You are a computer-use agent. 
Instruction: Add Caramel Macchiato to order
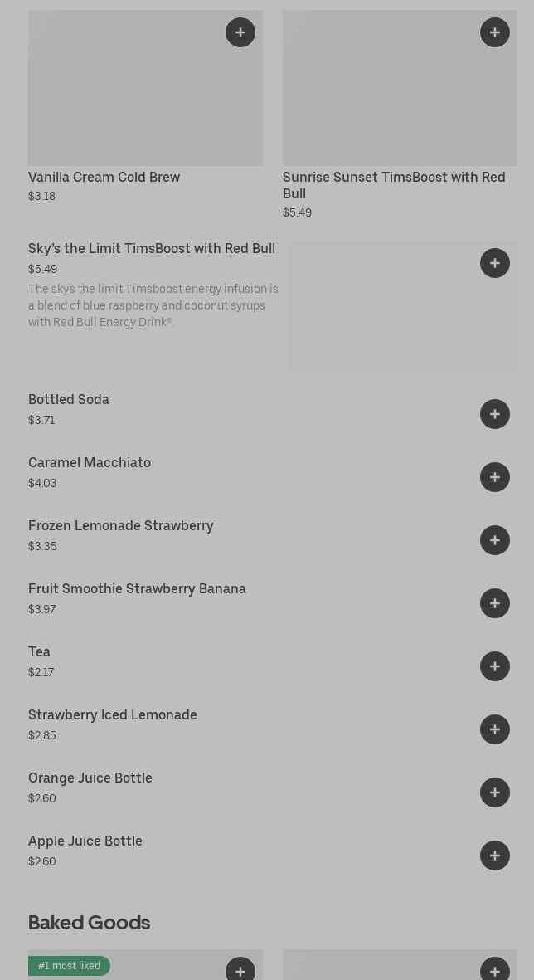495,477
